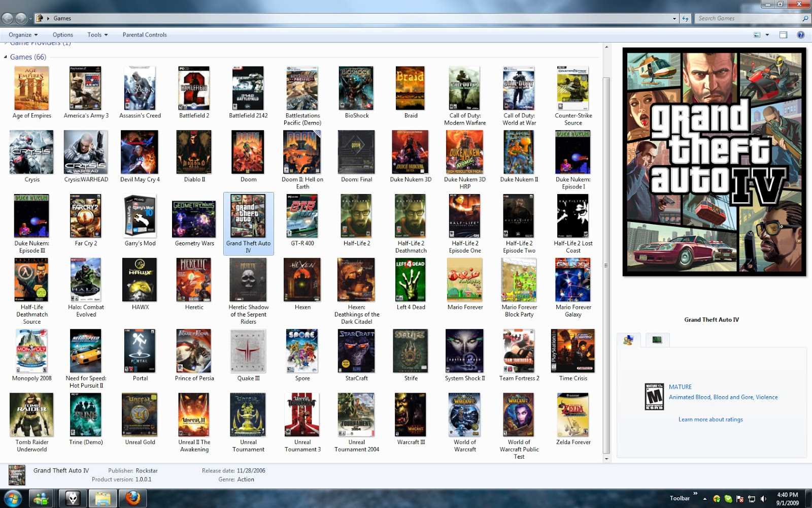Open Windows Explorer from the taskbar
The image size is (812, 508).
click(103, 498)
